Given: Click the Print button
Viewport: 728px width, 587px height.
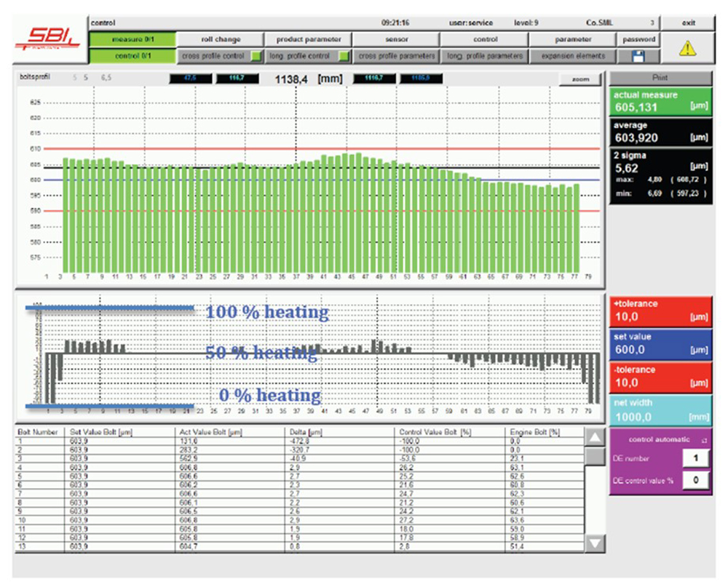Looking at the screenshot, I should (660, 78).
